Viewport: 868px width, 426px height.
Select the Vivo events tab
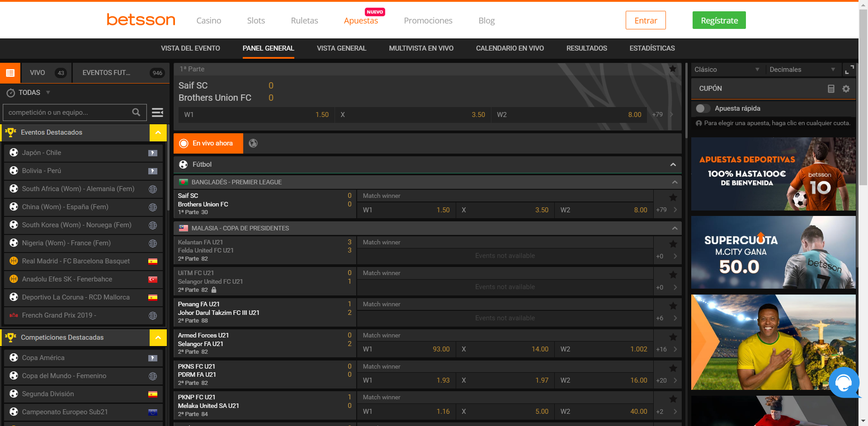pos(47,73)
